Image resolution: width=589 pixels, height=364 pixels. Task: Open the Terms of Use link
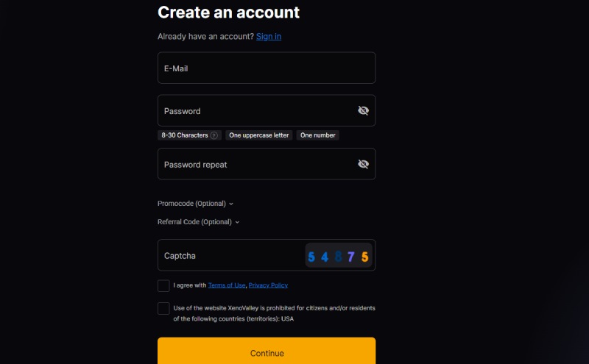[x=227, y=285]
